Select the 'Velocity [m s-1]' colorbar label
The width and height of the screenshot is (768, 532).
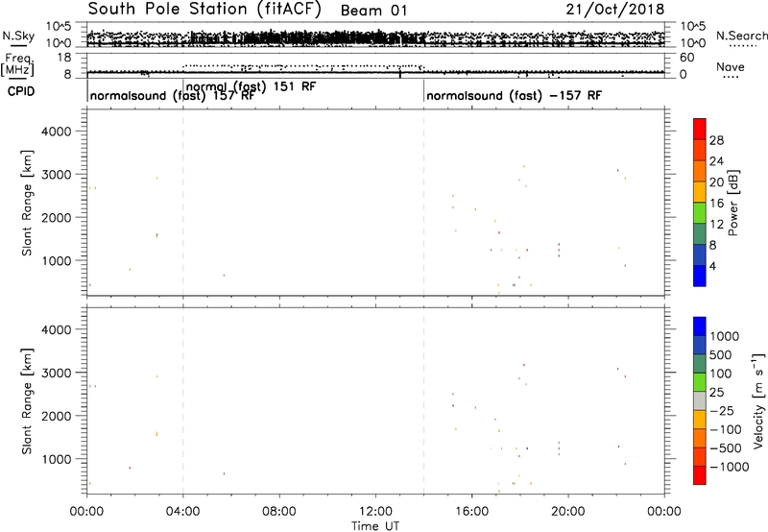(x=758, y=400)
